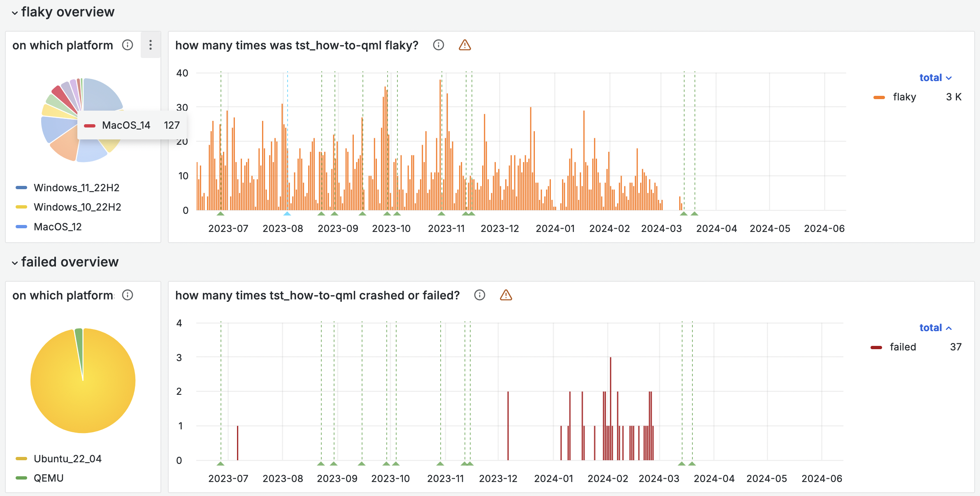Collapse the failed overview row
The width and height of the screenshot is (980, 496).
[15, 263]
